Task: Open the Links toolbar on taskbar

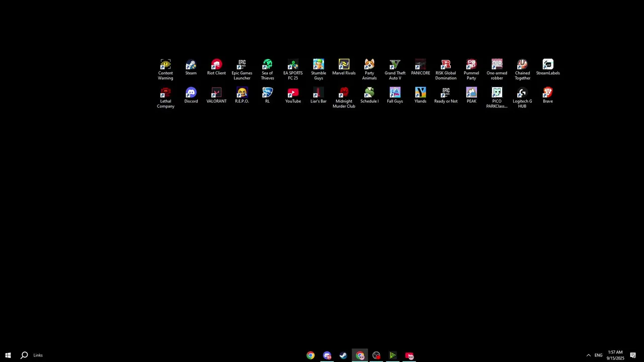Action: (x=38, y=355)
